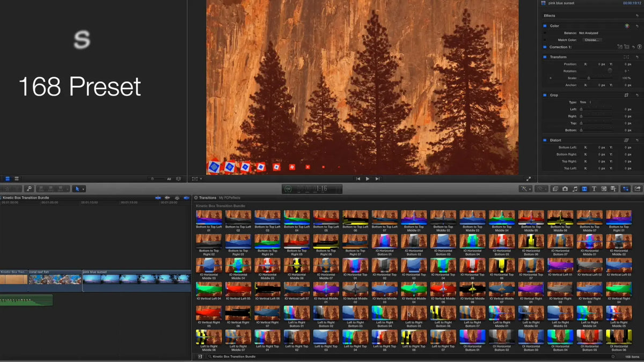Play the video in viewer

(368, 179)
